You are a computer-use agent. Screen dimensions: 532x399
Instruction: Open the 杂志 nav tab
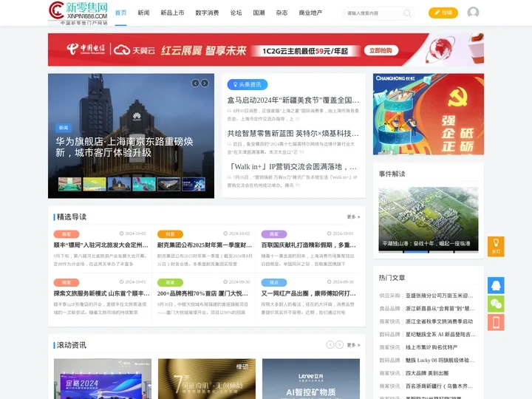tap(282, 13)
